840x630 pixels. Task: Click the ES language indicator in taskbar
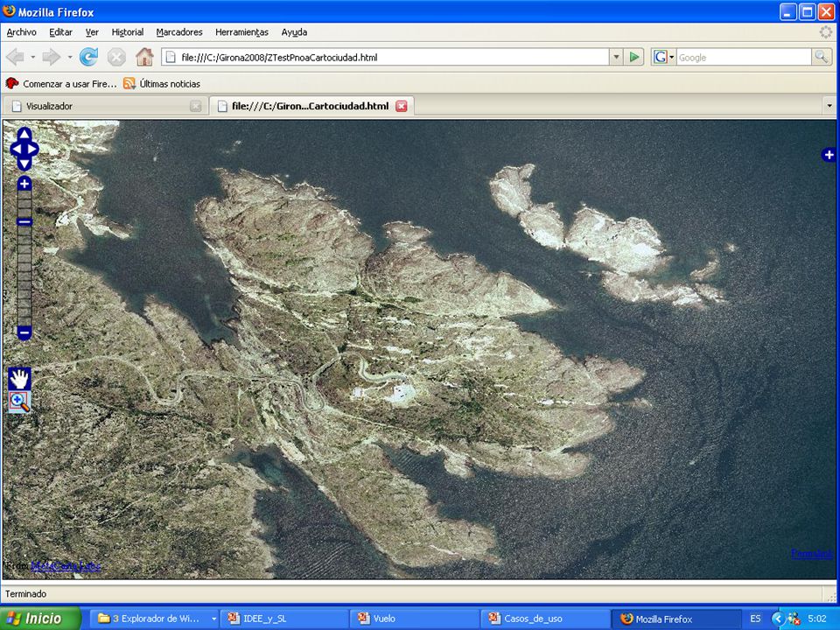(x=755, y=619)
